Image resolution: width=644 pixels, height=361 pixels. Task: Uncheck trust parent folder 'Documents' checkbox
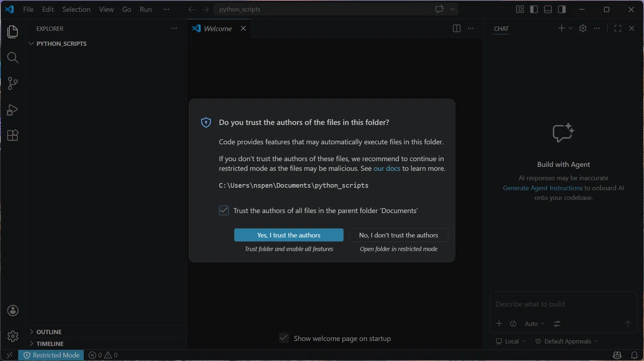pyautogui.click(x=224, y=211)
